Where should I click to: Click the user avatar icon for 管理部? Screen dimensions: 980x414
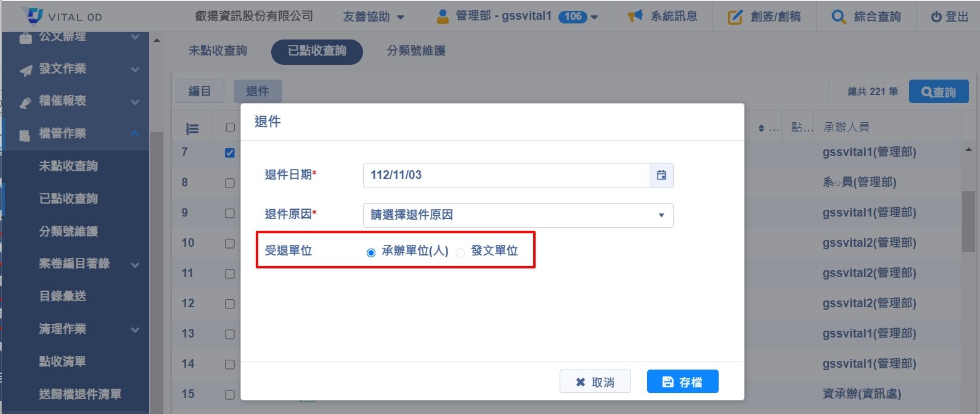(443, 17)
